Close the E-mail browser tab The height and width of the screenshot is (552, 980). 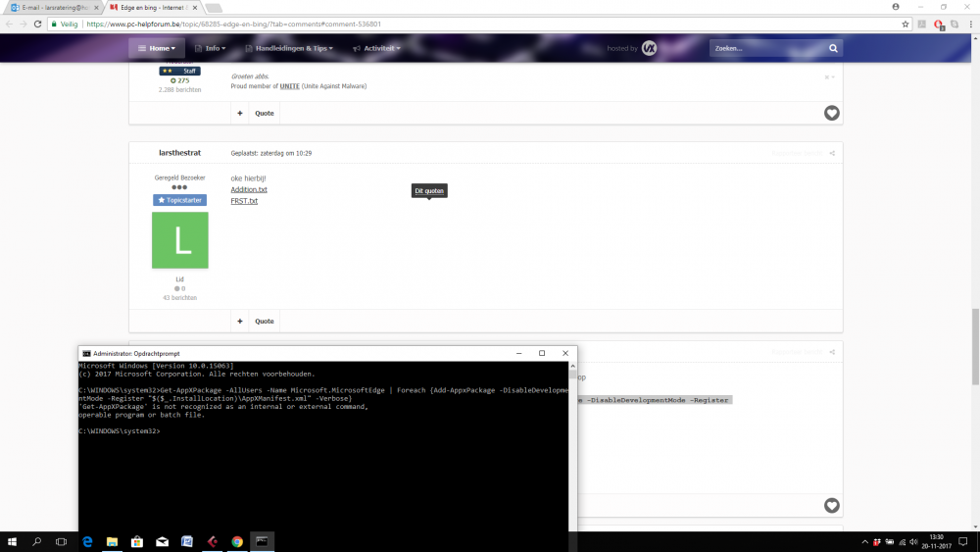[96, 8]
